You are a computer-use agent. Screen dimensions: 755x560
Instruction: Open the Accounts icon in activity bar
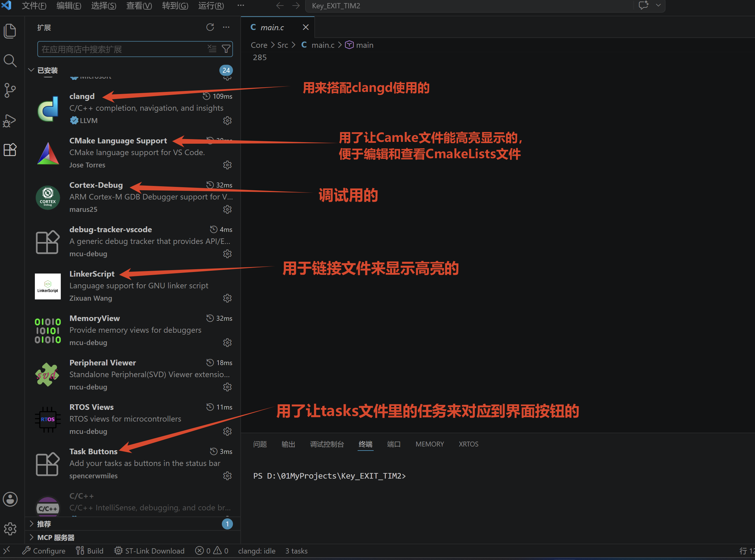click(x=10, y=499)
